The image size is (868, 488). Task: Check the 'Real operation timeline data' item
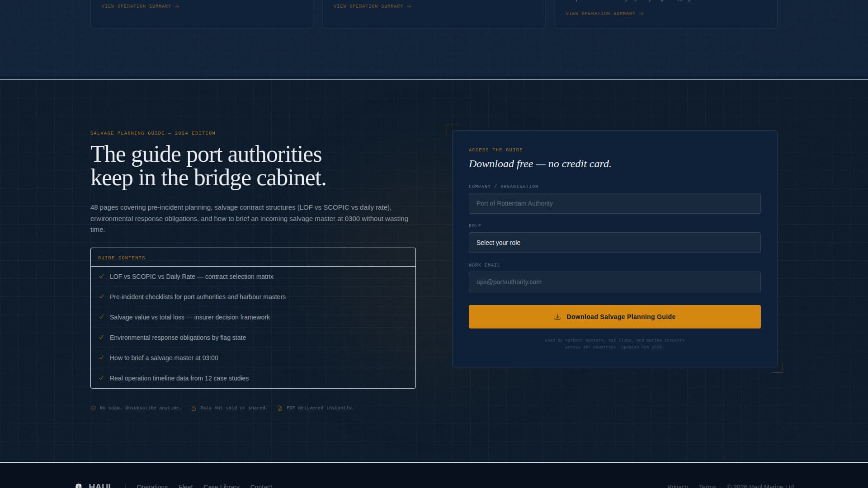101,378
